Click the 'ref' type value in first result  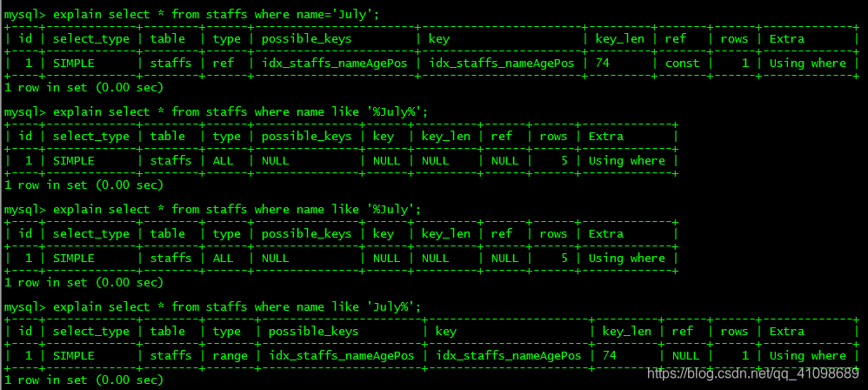click(224, 64)
